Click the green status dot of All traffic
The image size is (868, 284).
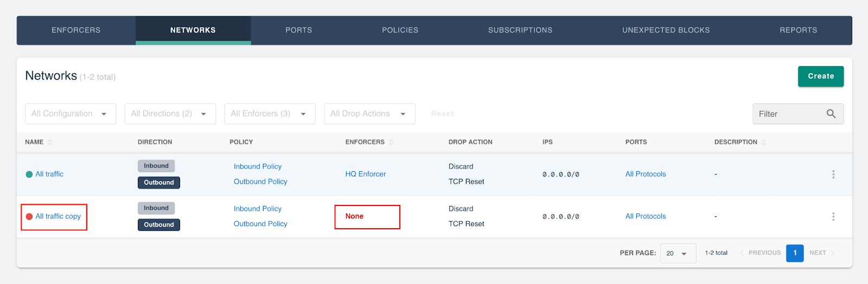coord(29,175)
